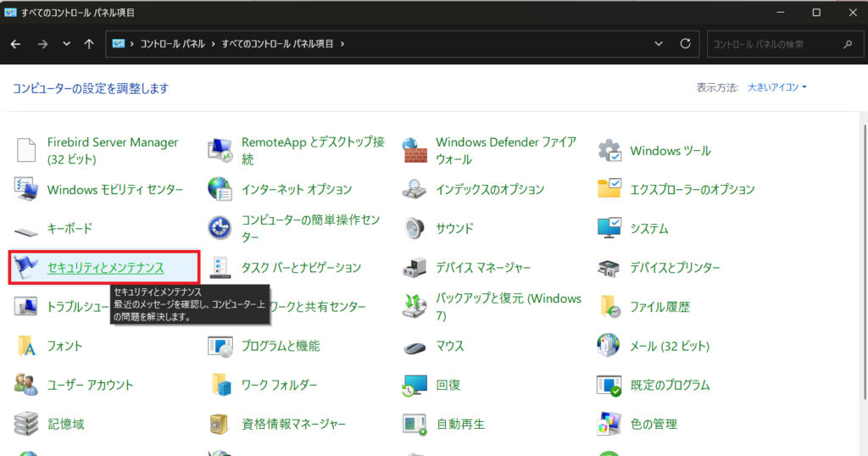Screen dimensions: 868x456
Task: Click the コントロール パネル breadcrumb
Action: (172, 44)
